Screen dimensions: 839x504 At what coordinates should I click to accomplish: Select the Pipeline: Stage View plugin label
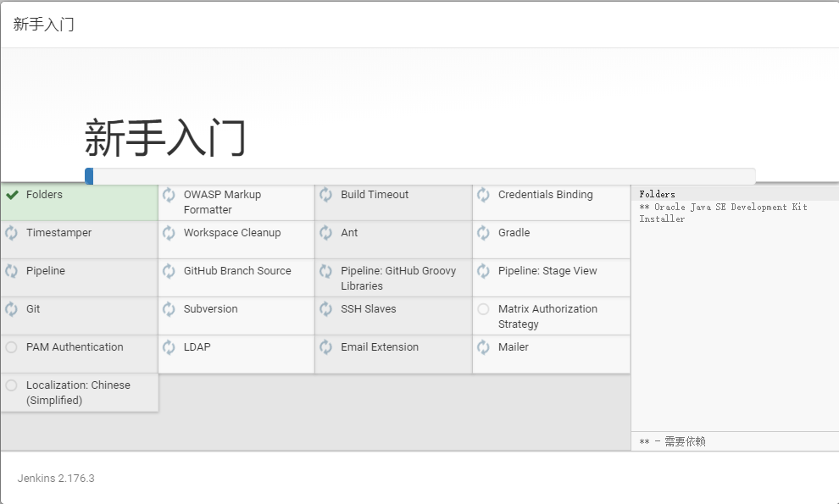(x=547, y=271)
